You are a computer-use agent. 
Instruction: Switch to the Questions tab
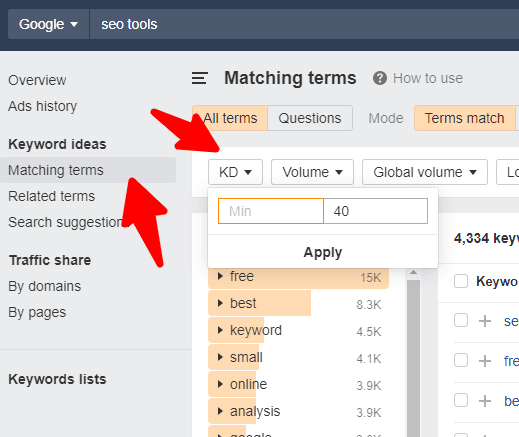coord(310,118)
